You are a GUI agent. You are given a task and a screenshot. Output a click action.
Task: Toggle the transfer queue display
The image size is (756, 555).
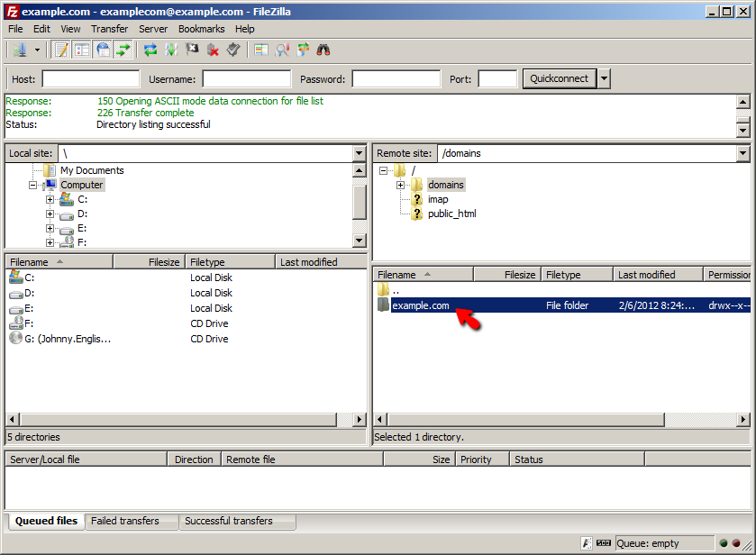(123, 50)
